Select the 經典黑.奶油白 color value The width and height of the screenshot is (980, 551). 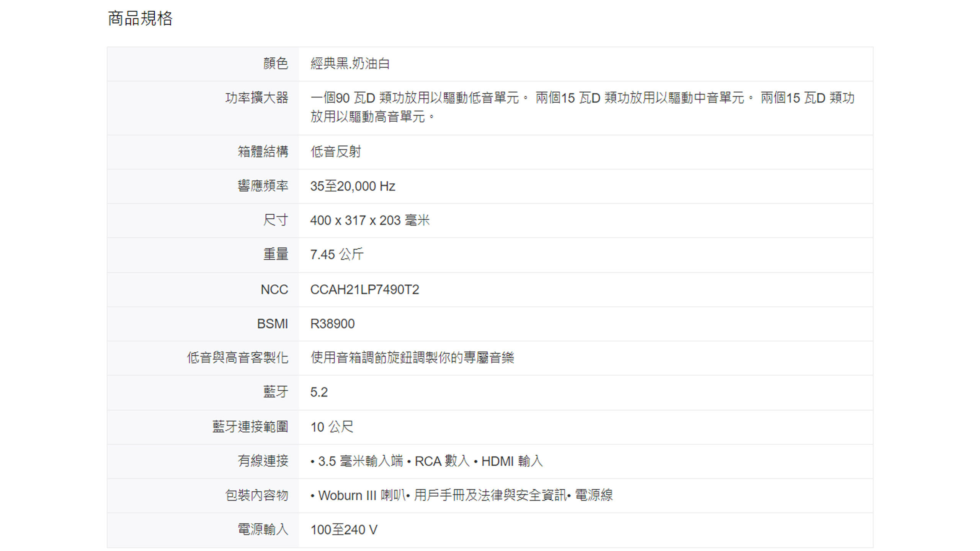(350, 64)
